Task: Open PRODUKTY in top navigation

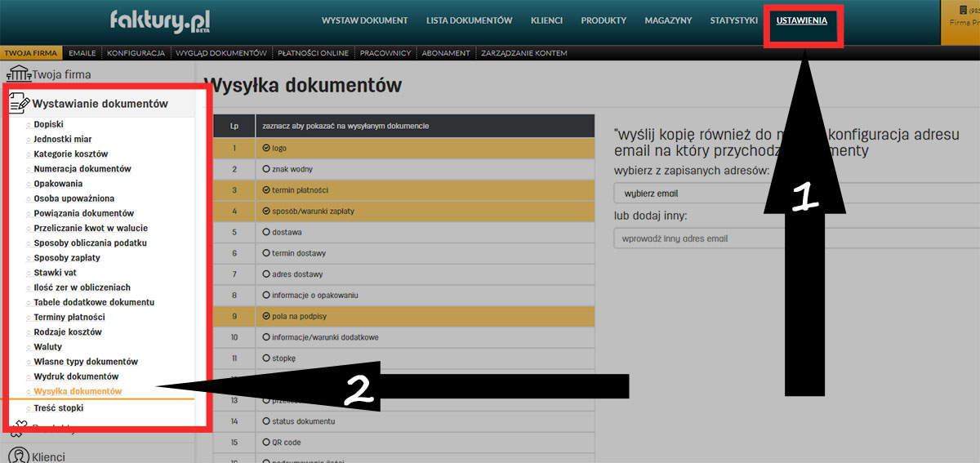Action: (604, 20)
